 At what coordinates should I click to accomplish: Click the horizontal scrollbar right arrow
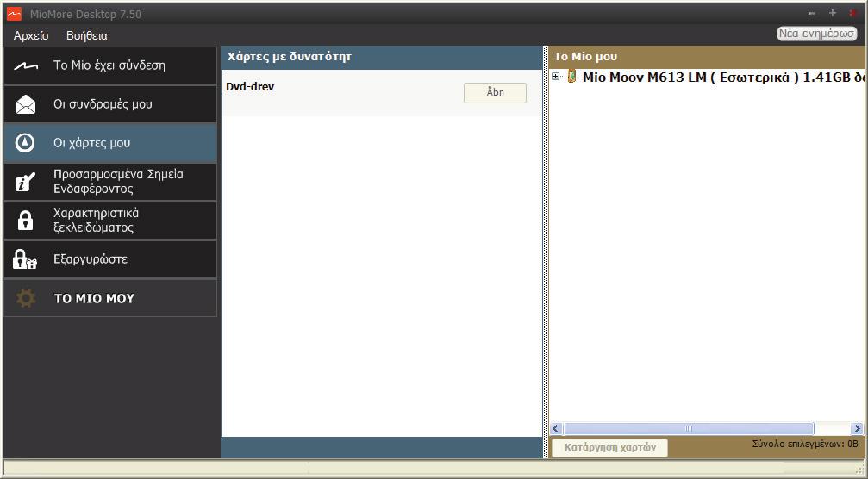click(857, 428)
